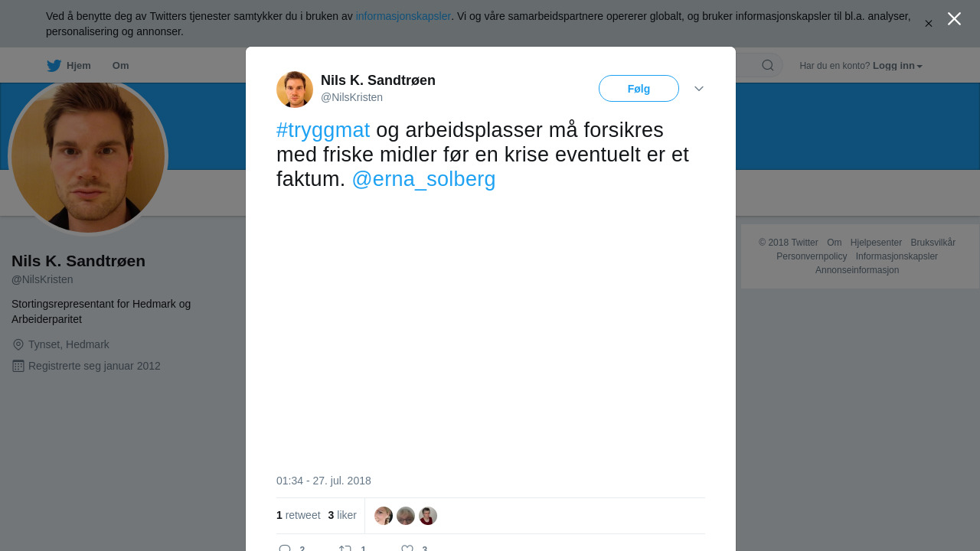The image size is (980, 551).
Task: Like the tweet with heart icon
Action: pos(407,549)
